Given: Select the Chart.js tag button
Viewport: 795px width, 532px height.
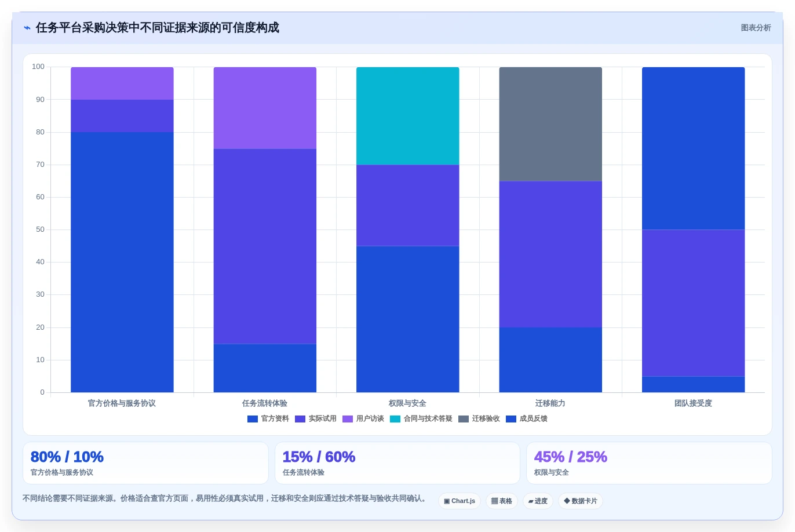Looking at the screenshot, I should pyautogui.click(x=460, y=501).
